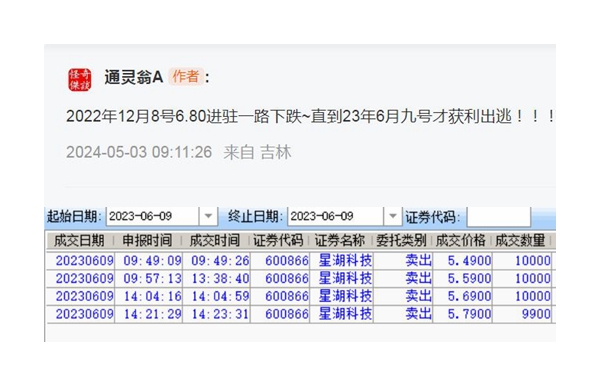Screen dimensions: 600x385
Task: Select the 申报时间 cell 14:21:29
Action: (x=149, y=314)
